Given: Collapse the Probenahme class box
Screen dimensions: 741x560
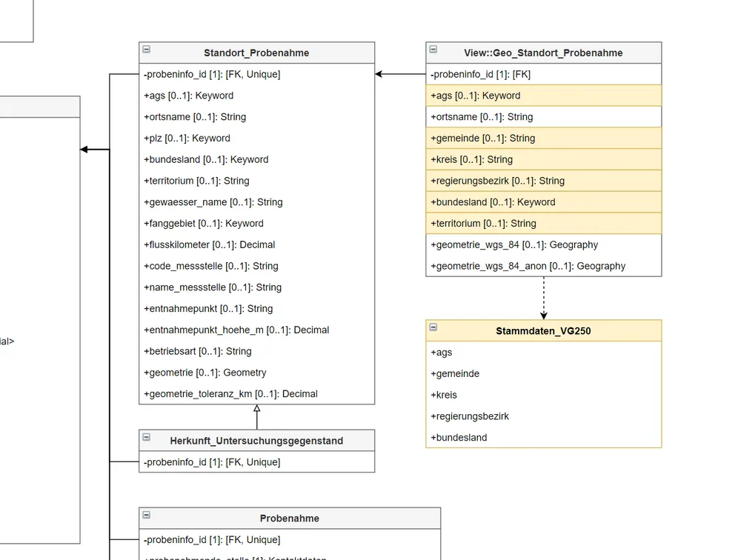Looking at the screenshot, I should [x=147, y=515].
